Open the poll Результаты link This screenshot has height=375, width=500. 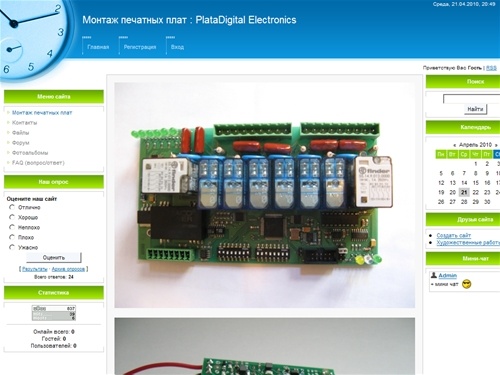[x=35, y=269]
